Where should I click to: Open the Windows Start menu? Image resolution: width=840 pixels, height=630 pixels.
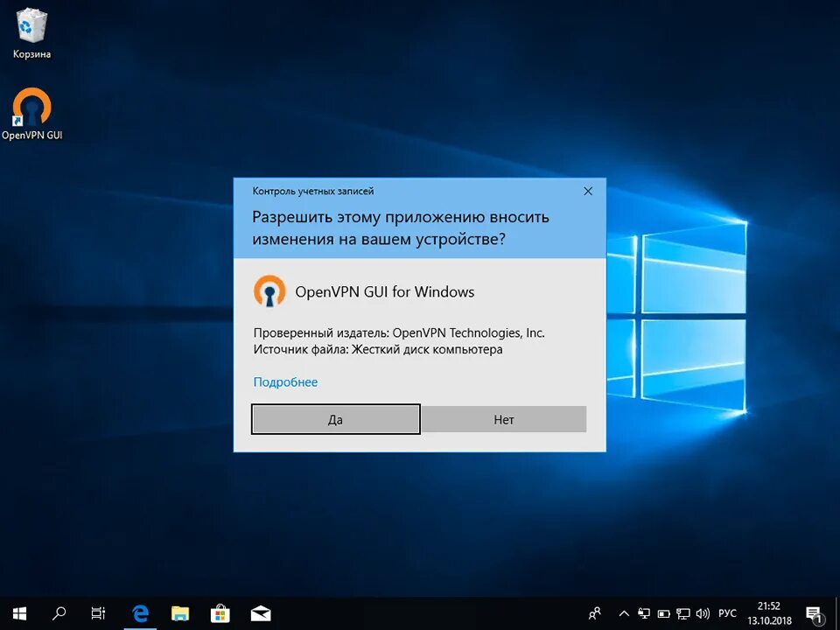tap(19, 613)
